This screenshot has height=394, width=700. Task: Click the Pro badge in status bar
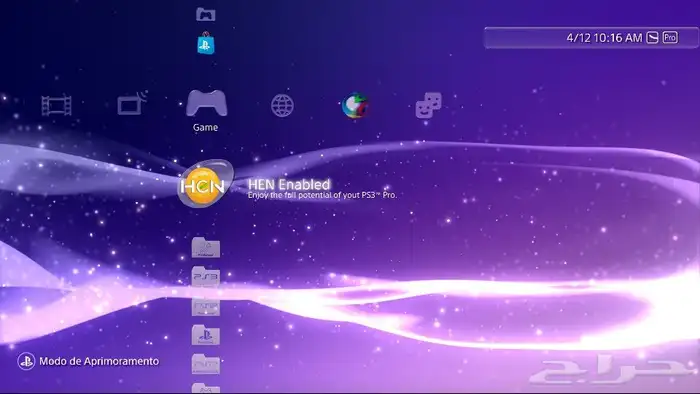670,37
